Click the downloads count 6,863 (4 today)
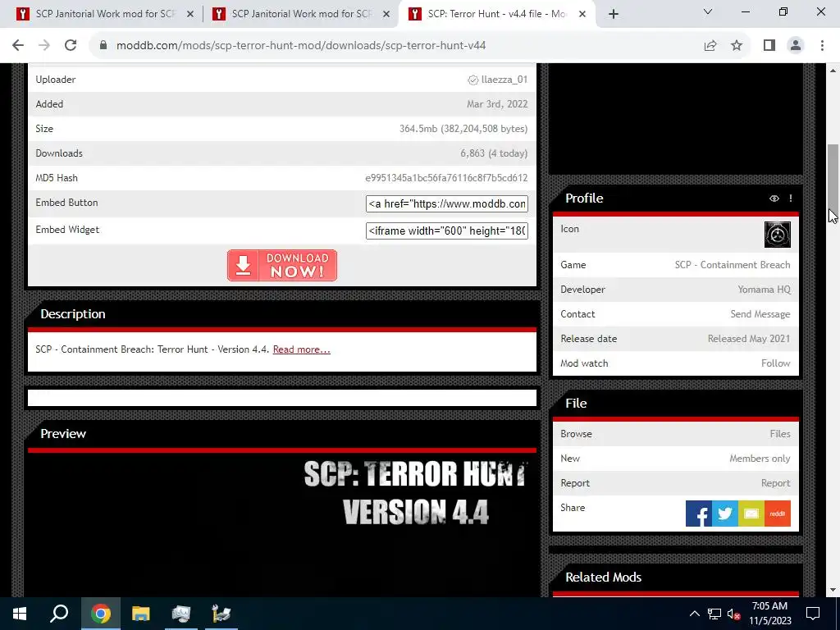This screenshot has height=630, width=840. pyautogui.click(x=494, y=153)
